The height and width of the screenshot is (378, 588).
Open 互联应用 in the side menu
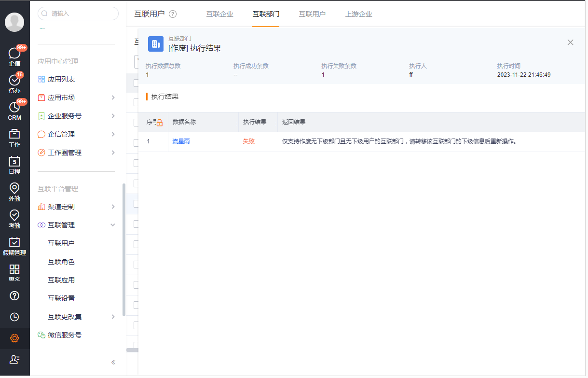tap(61, 280)
